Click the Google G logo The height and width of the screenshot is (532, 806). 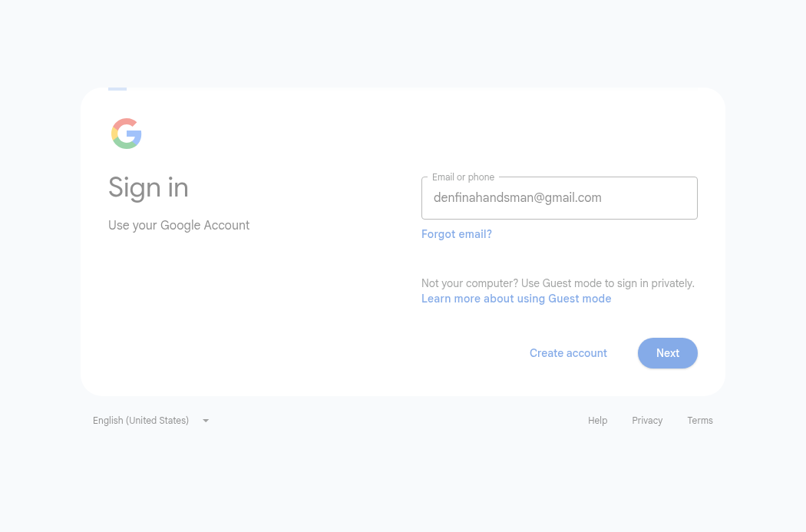pos(127,134)
